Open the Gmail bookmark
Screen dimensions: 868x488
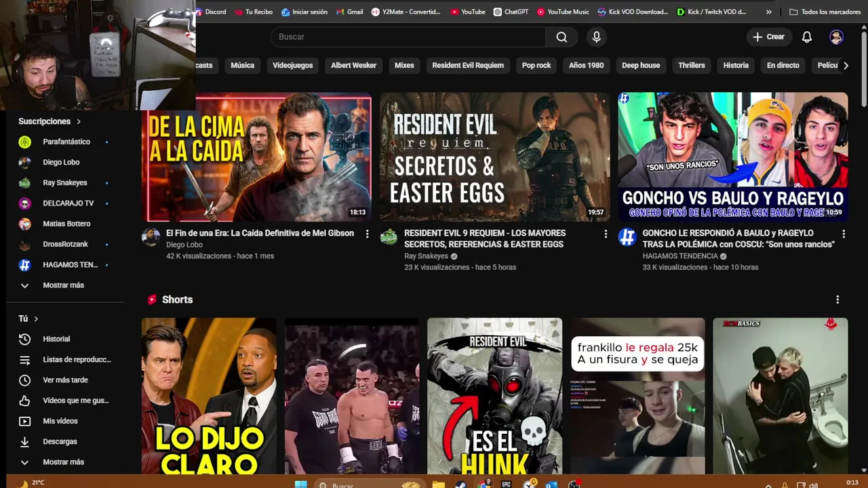click(350, 12)
